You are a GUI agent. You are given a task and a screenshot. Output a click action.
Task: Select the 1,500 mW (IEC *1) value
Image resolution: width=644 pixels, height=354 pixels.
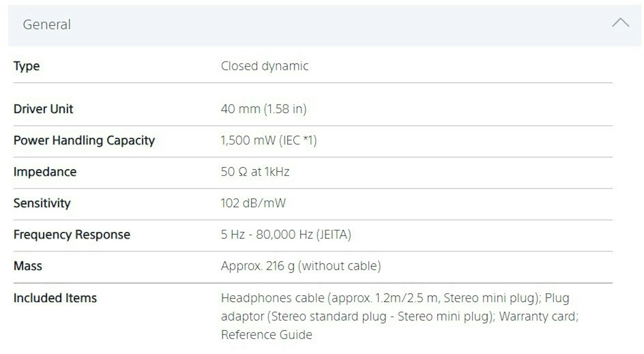[x=269, y=140]
